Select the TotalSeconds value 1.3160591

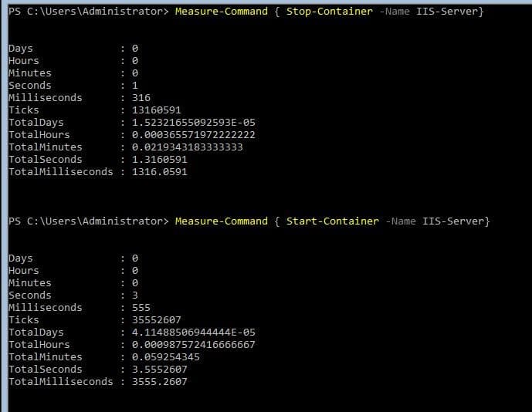tap(160, 160)
